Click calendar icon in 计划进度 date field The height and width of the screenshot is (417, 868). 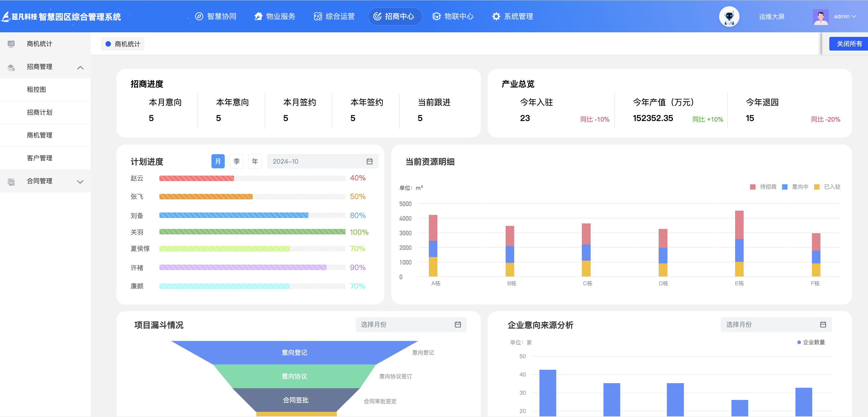369,162
